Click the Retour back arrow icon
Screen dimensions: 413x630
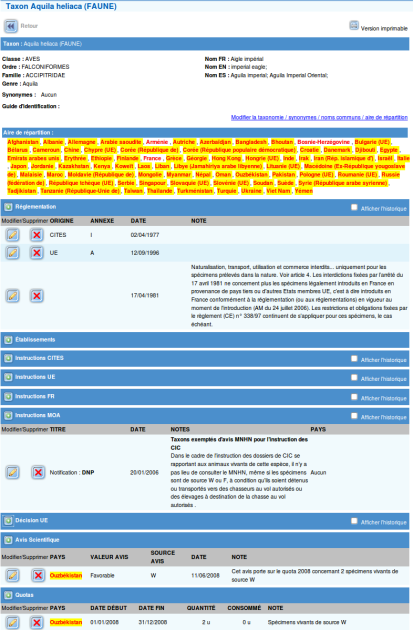tap(11, 26)
